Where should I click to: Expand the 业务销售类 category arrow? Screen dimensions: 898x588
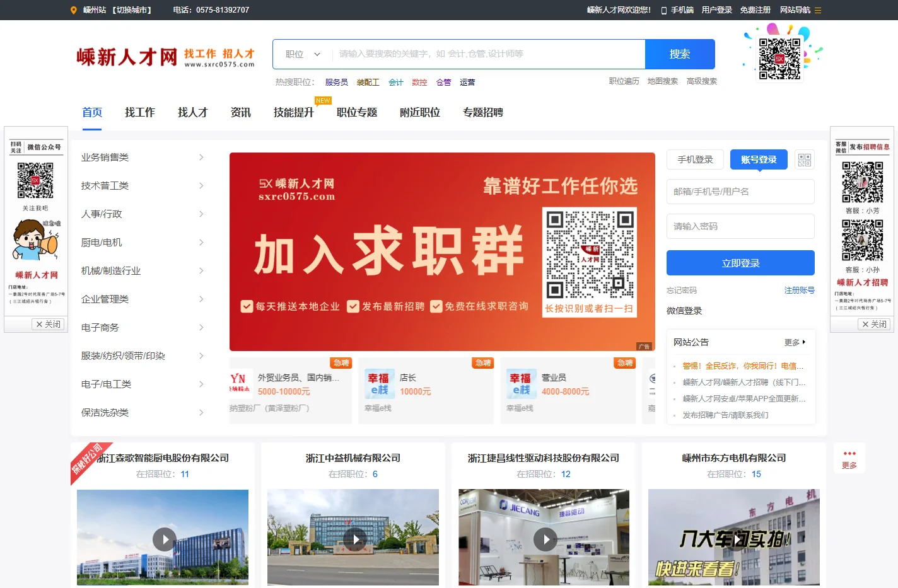201,157
